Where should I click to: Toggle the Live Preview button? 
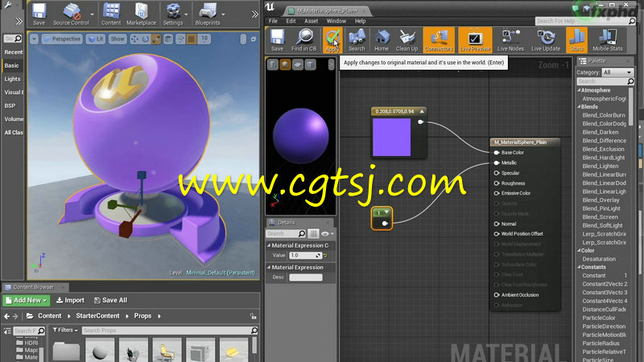[475, 39]
